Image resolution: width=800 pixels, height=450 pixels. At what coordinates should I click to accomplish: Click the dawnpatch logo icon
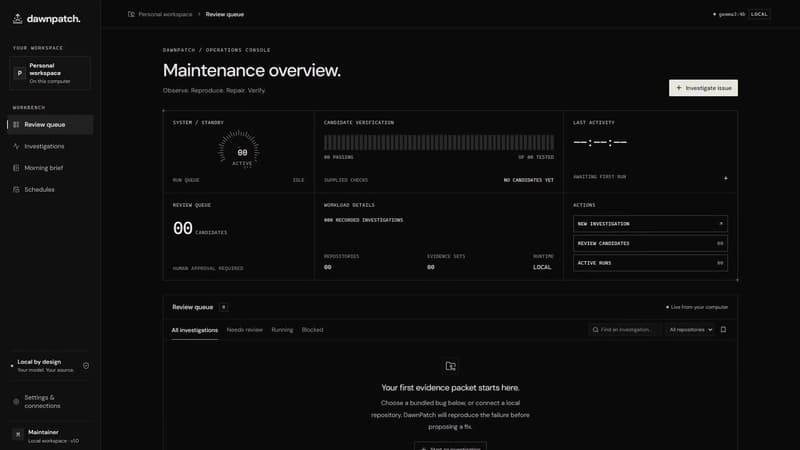[17, 19]
